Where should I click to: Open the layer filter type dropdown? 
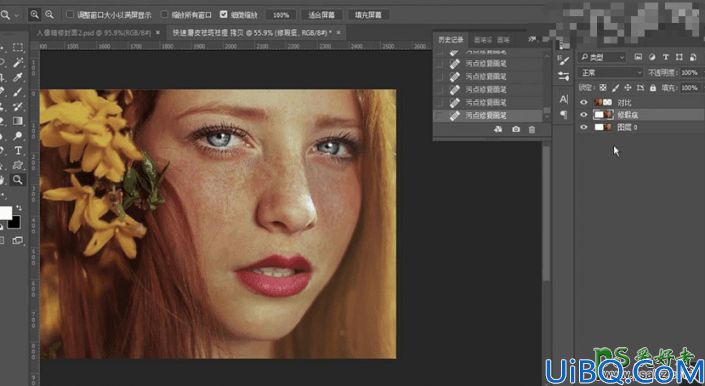[x=602, y=57]
